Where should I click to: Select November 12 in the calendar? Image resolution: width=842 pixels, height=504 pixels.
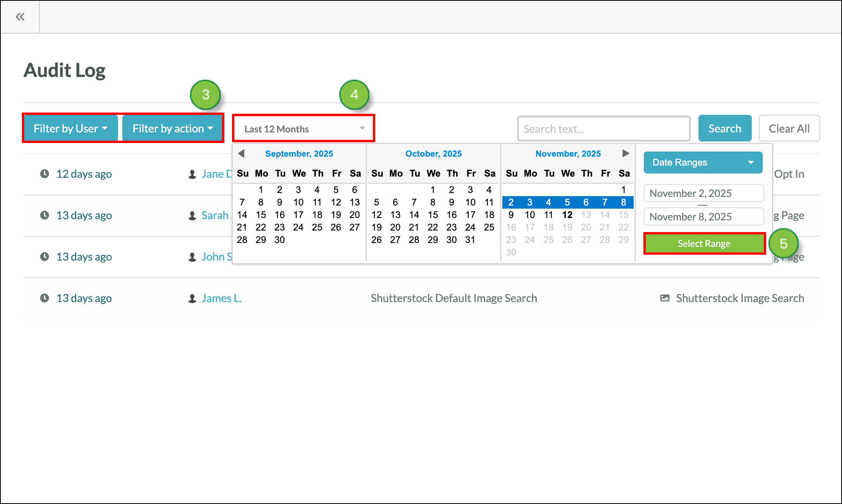click(567, 215)
